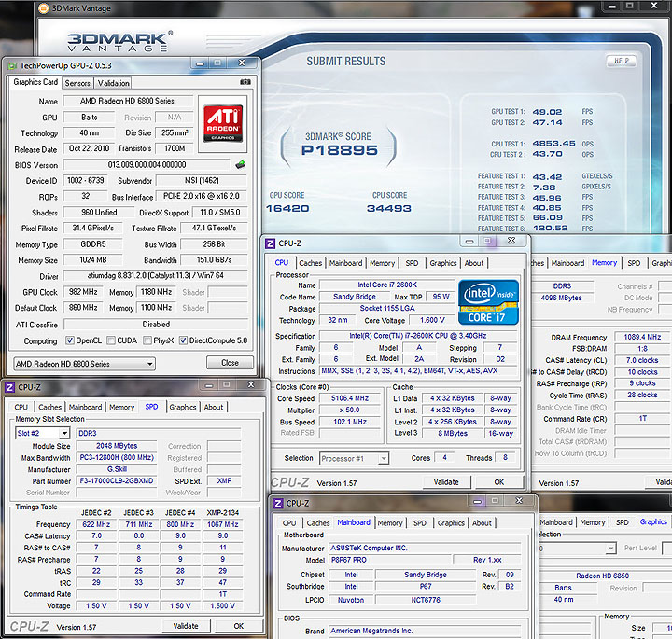Click the GPU score value 16420

pyautogui.click(x=287, y=209)
